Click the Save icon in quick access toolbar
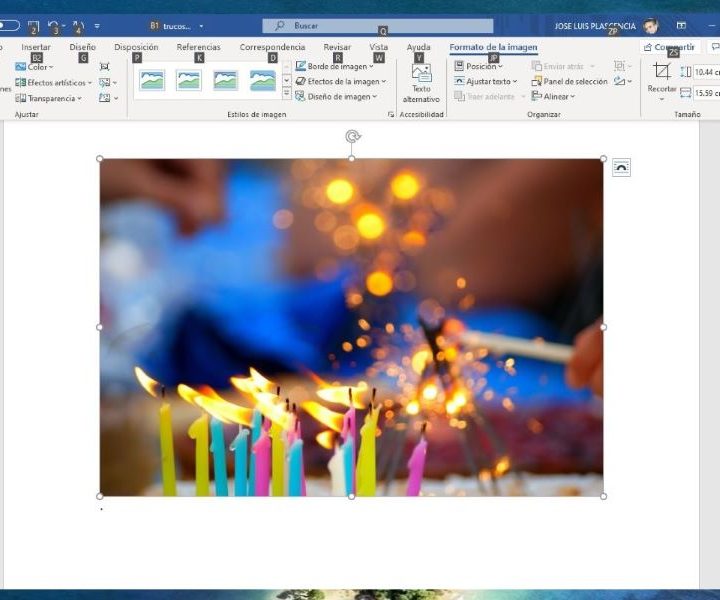Image resolution: width=720 pixels, height=600 pixels. pos(34,26)
